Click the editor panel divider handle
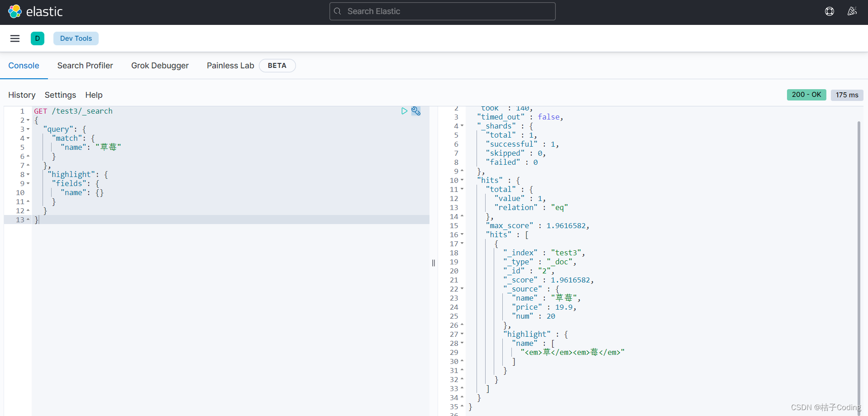Viewport: 868px width, 416px height. [434, 263]
